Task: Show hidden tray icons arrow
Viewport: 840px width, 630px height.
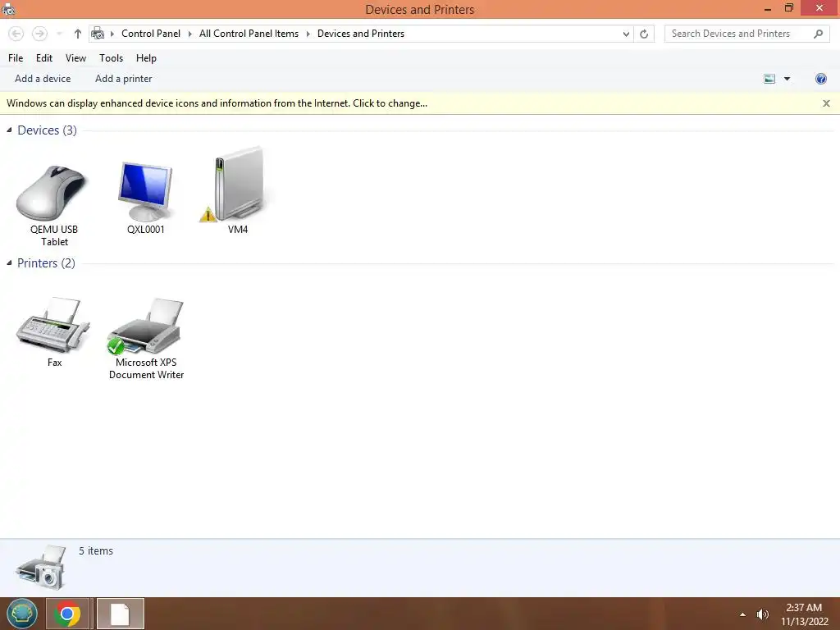Action: tap(742, 614)
